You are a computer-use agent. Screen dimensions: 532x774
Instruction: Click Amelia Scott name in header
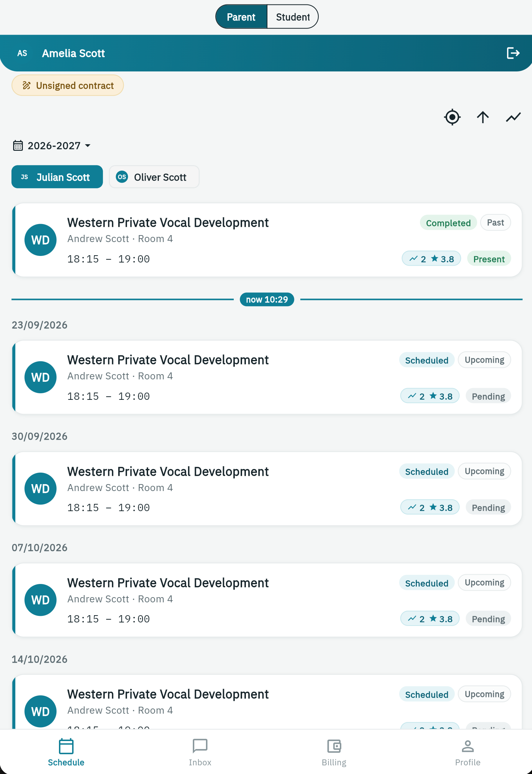click(x=73, y=53)
